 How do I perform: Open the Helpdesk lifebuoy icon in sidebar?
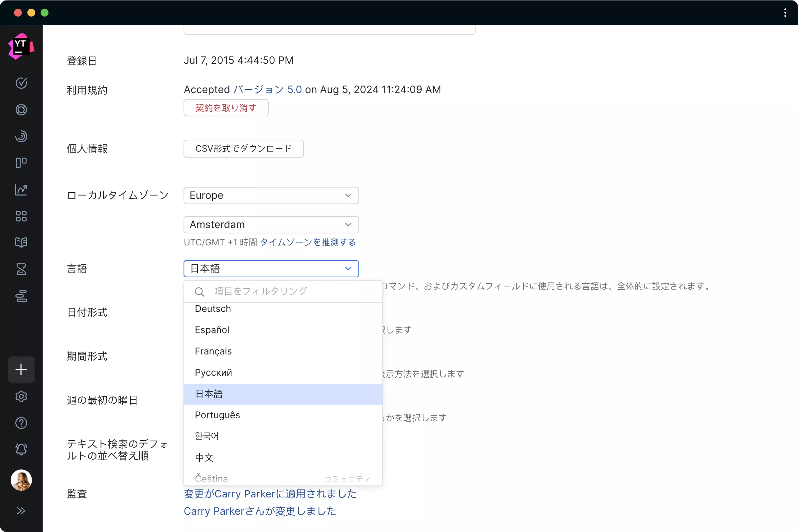[x=21, y=110]
